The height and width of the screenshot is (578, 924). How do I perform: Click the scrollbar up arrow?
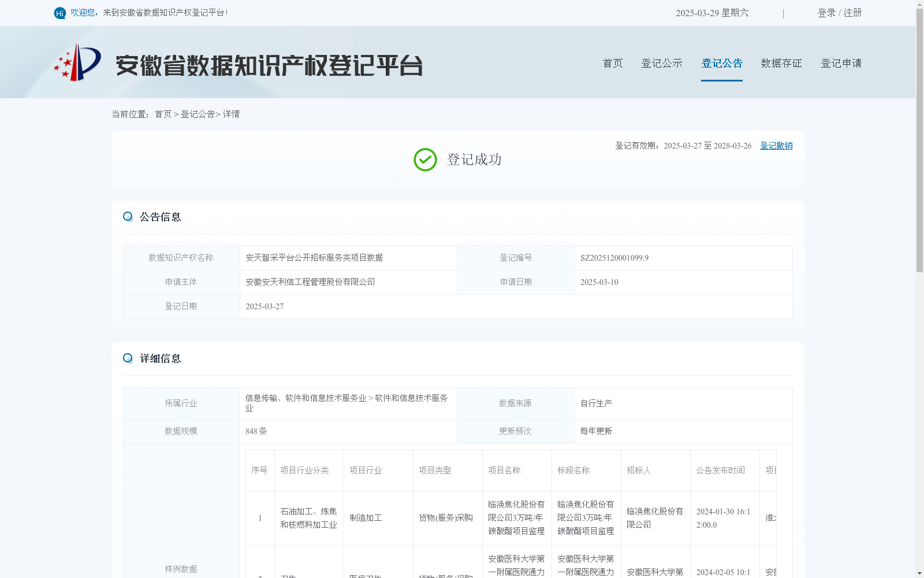click(x=919, y=4)
